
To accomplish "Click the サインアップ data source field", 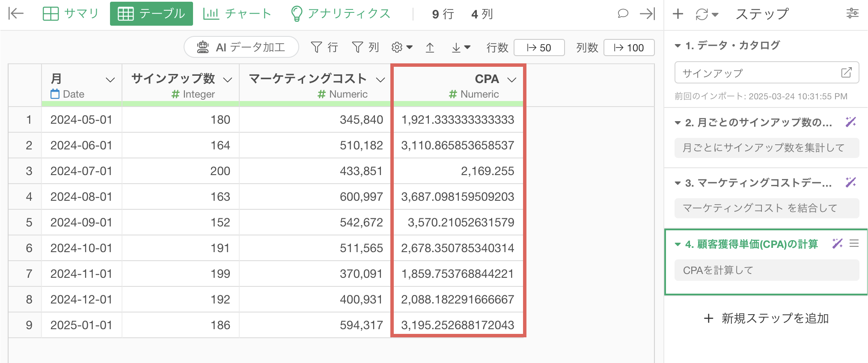I will (x=767, y=73).
